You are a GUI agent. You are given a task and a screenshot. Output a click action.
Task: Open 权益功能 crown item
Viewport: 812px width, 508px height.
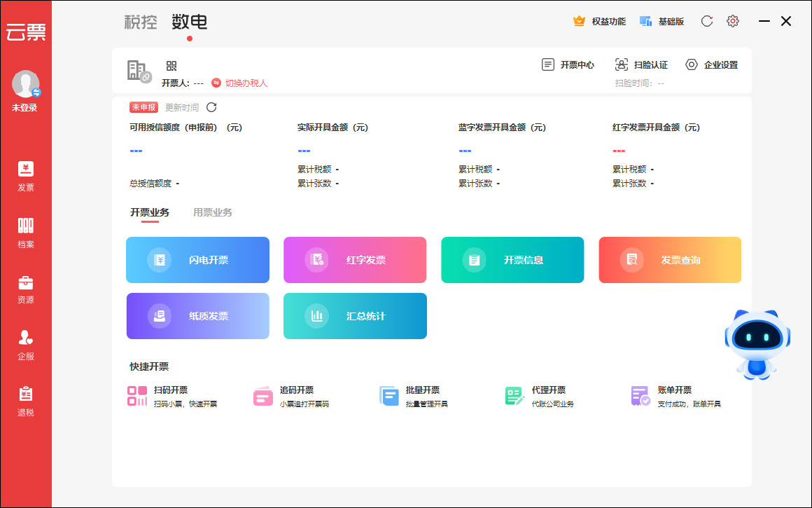tap(599, 21)
